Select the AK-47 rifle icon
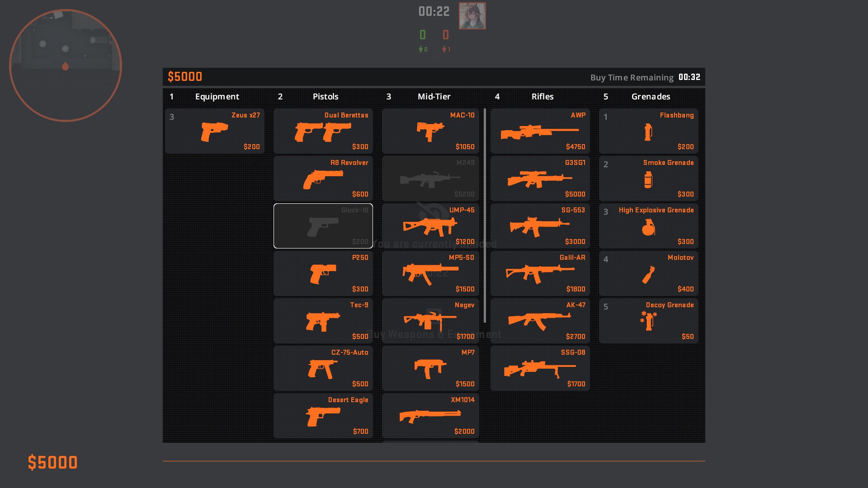 (540, 321)
